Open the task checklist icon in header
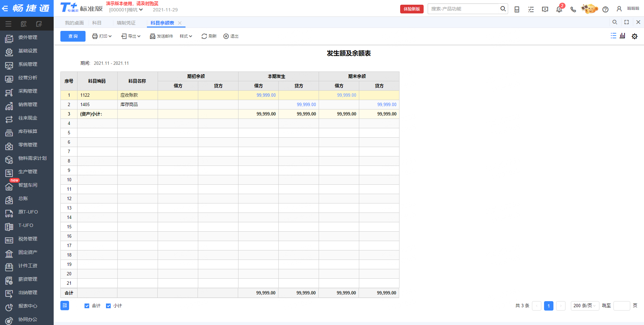644x325 pixels. pyautogui.click(x=531, y=9)
